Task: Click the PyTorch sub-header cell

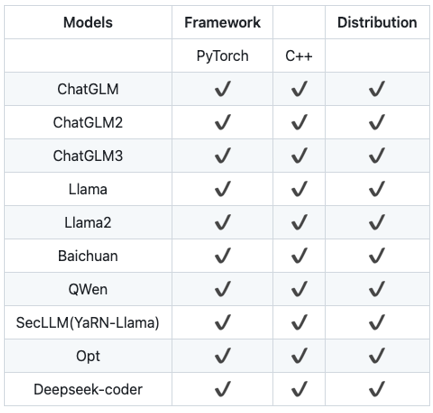Action: point(222,56)
